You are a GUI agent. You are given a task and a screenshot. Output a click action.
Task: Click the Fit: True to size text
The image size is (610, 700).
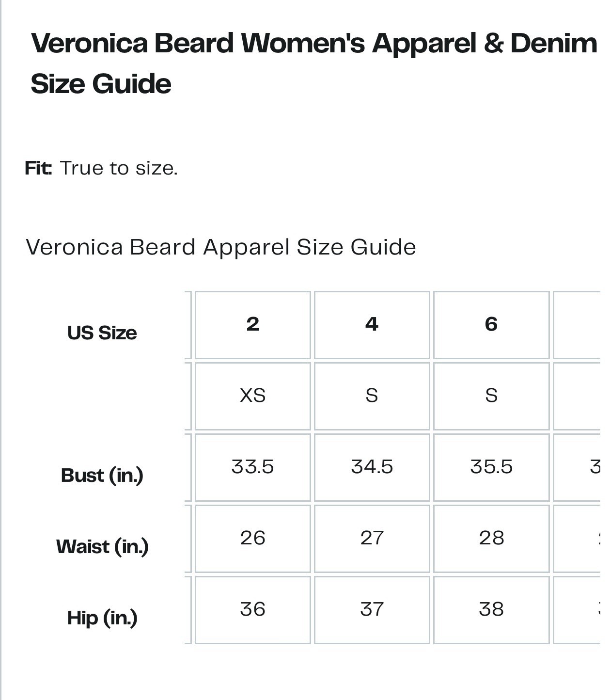click(101, 168)
